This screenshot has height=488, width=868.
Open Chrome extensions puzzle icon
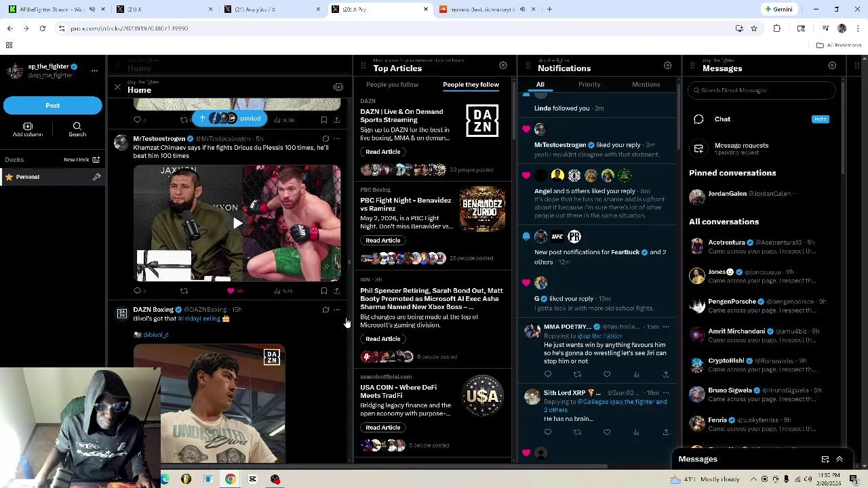tap(777, 28)
